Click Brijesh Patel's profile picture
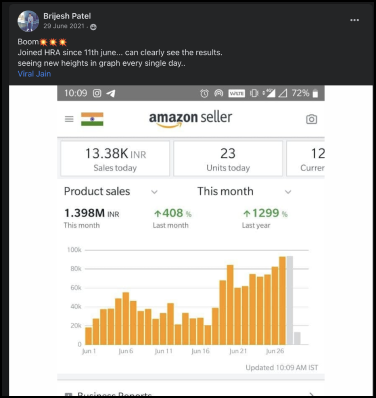Viewport: 376px width, 398px height. [28, 21]
